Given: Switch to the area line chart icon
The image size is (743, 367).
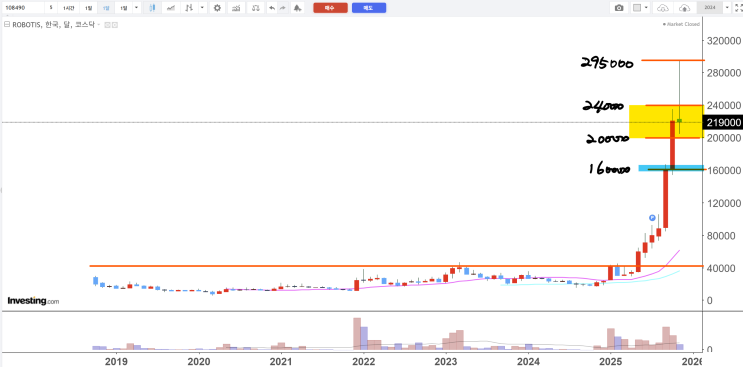Looking at the screenshot, I should click(x=171, y=8).
